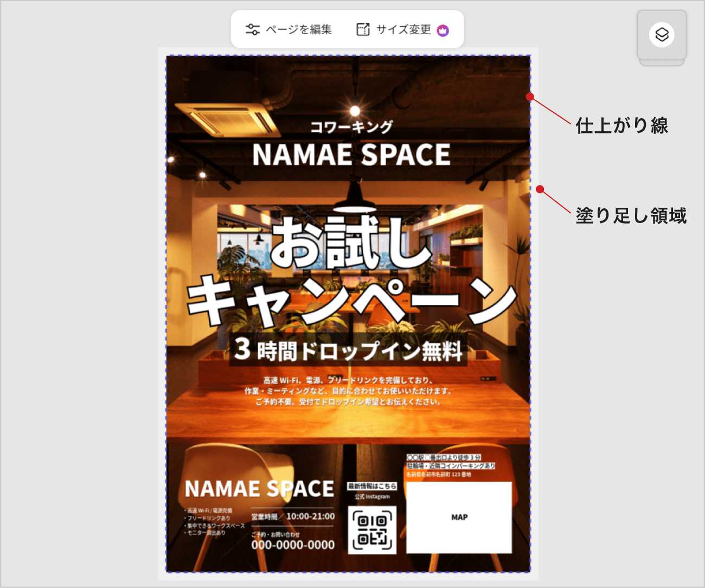
Task: Open the layers panel icon top right
Action: tap(662, 34)
